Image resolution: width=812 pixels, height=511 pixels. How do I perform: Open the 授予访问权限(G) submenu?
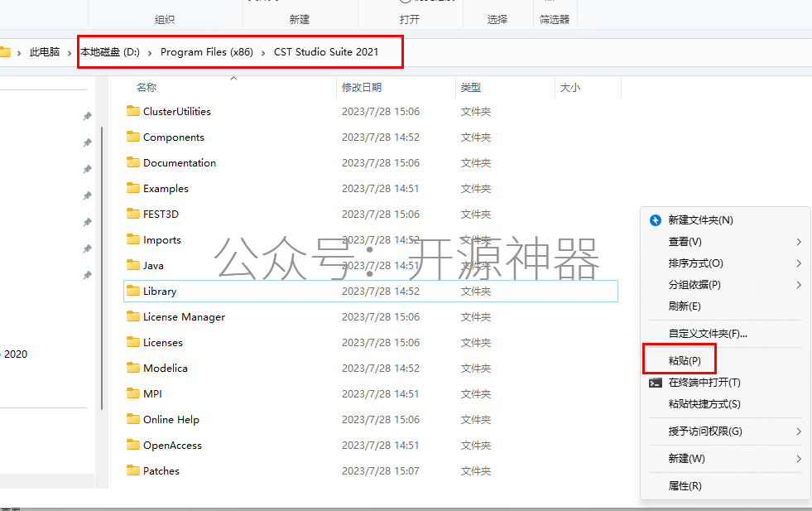726,431
